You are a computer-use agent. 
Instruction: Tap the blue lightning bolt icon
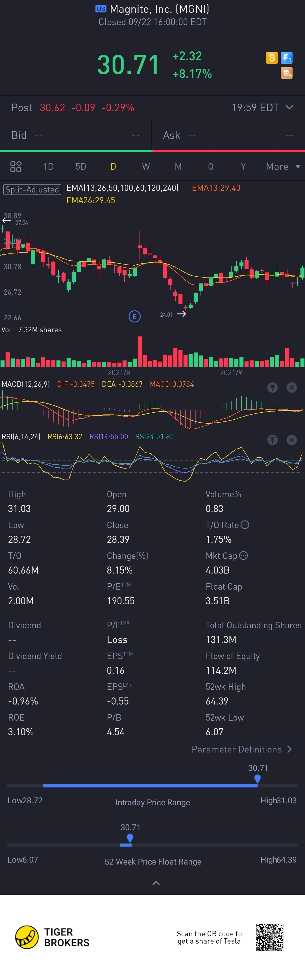click(x=286, y=58)
